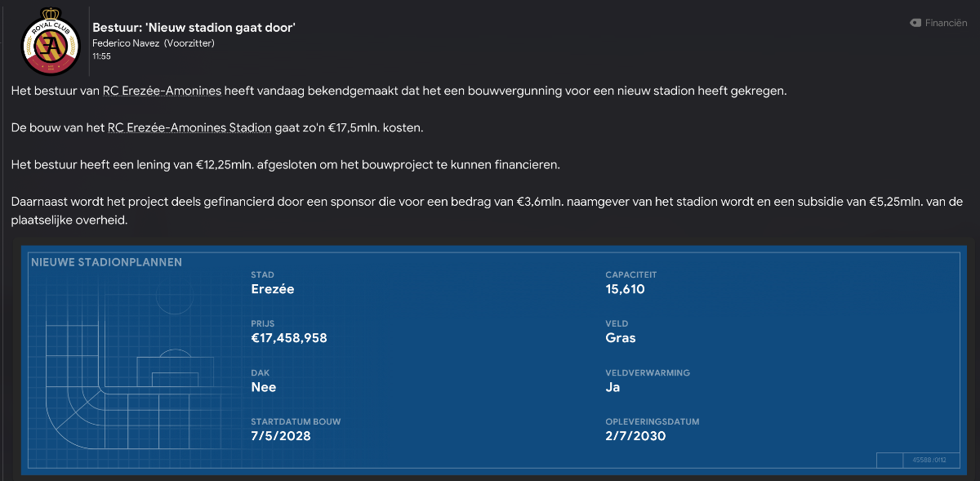Click the construction start date 7/5/2028
This screenshot has height=481, width=980.
pos(281,436)
